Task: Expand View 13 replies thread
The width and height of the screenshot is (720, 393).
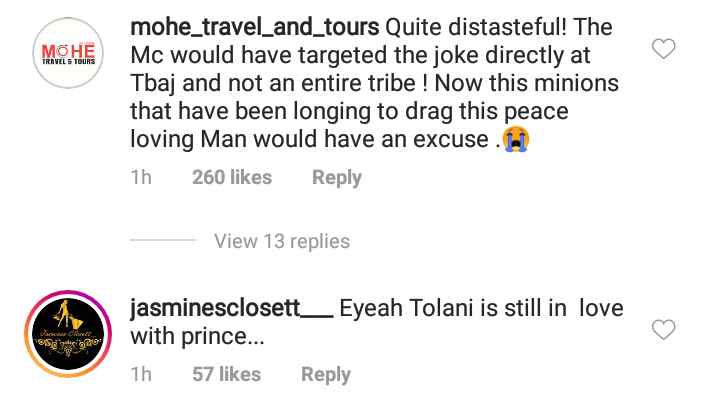Action: (x=282, y=241)
